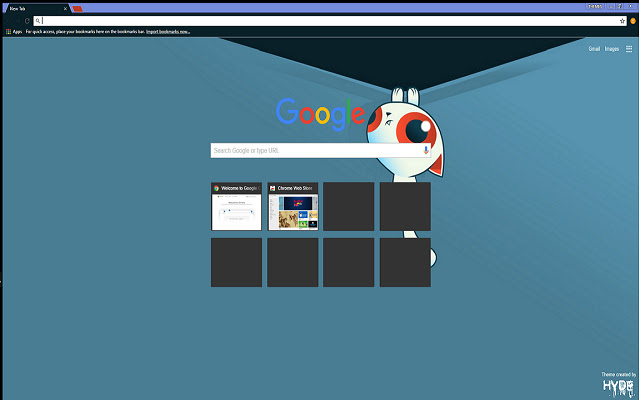Click the Chrome favicon on Welcome tile

point(216,188)
